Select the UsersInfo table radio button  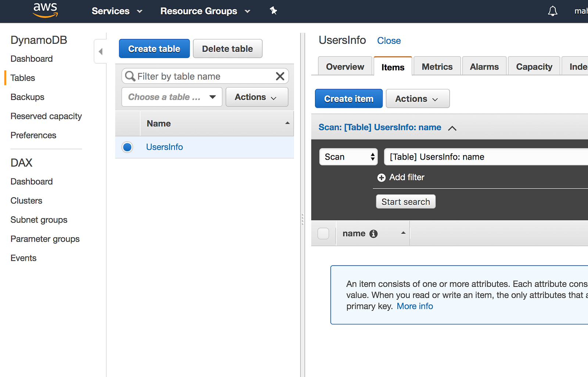pos(127,147)
